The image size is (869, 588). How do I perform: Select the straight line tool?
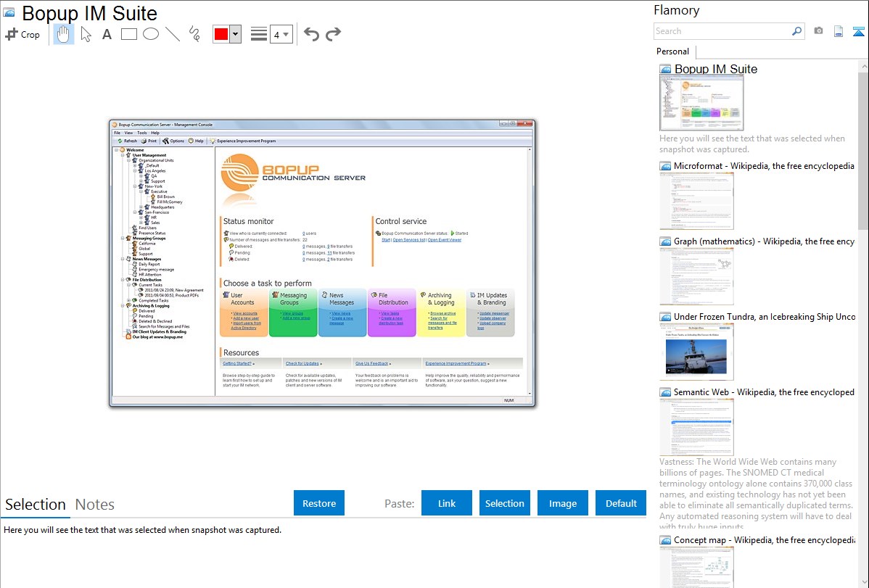(x=172, y=34)
